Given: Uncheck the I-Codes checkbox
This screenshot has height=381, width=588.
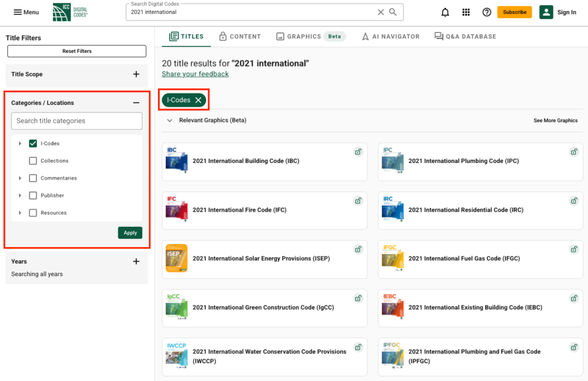Looking at the screenshot, I should (33, 143).
